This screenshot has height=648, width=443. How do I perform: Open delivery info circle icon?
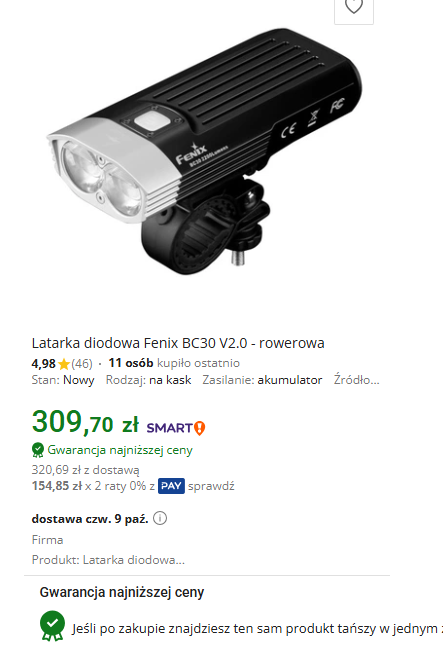coord(160,518)
